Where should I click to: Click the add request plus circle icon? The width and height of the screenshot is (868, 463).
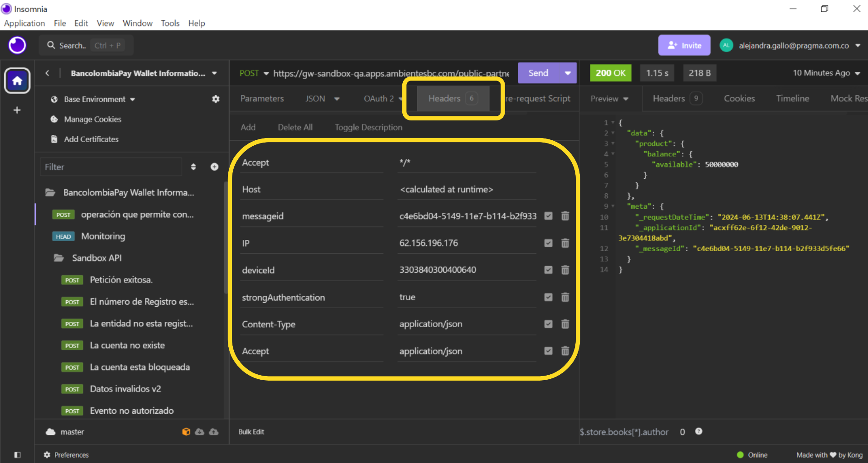(x=214, y=167)
